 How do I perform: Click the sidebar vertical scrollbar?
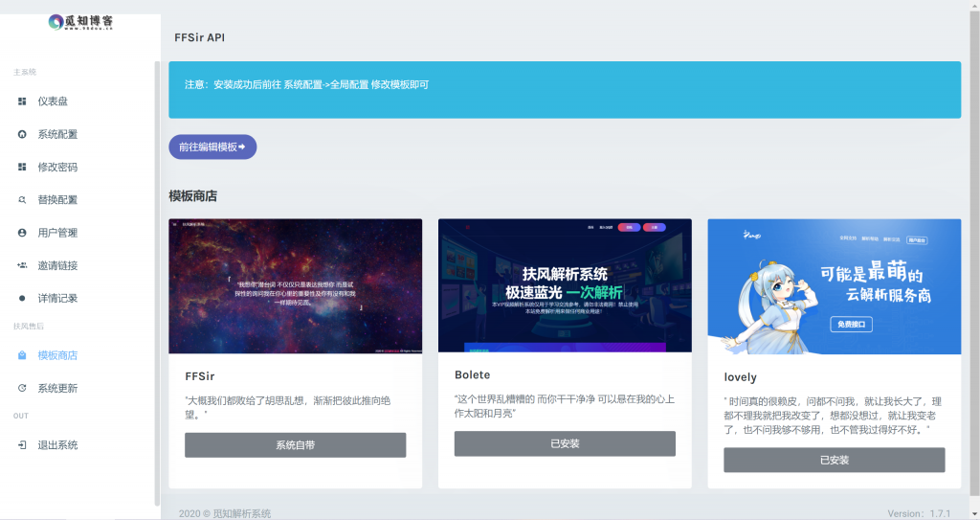click(x=157, y=283)
